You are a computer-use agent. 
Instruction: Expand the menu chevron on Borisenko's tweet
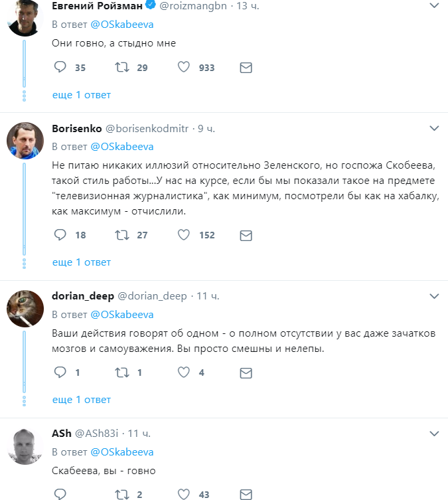click(434, 127)
